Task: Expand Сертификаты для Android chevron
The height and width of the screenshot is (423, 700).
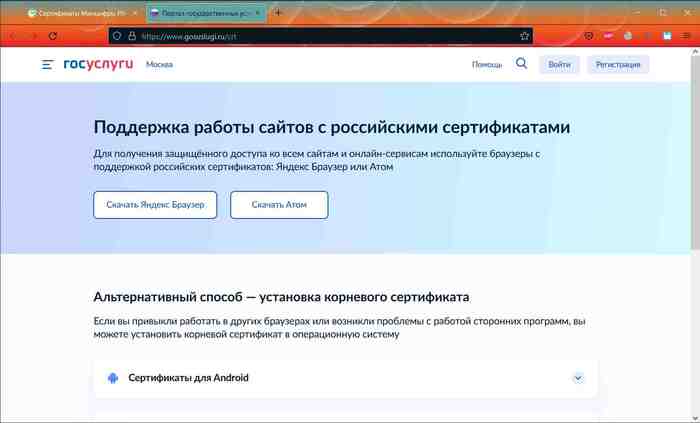Action: coord(578,378)
